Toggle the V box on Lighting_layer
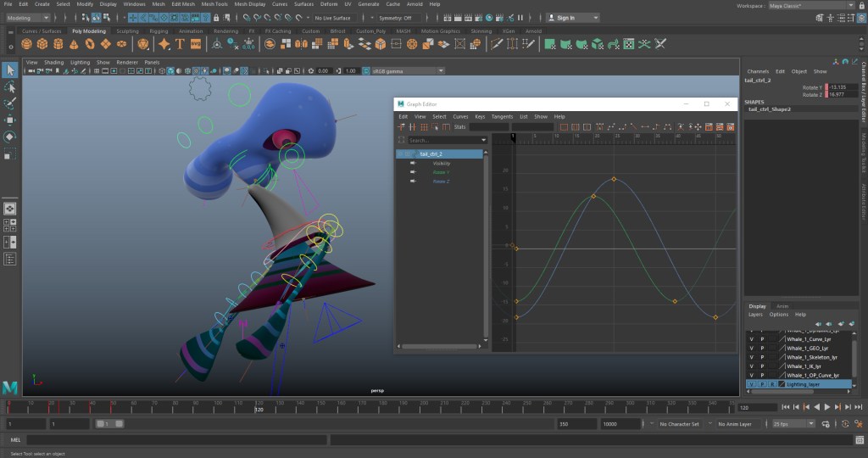The width and height of the screenshot is (868, 458). 751,384
